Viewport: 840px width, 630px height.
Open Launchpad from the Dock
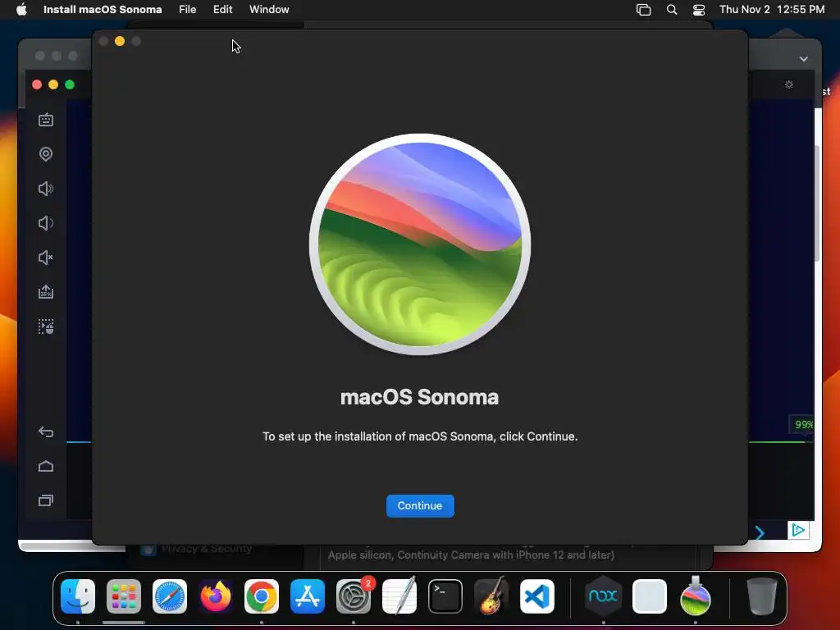[124, 596]
